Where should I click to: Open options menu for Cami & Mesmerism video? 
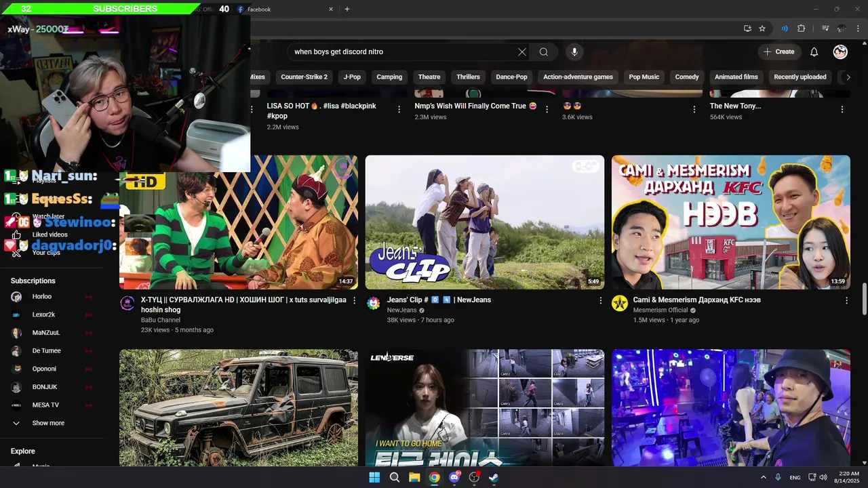click(846, 300)
